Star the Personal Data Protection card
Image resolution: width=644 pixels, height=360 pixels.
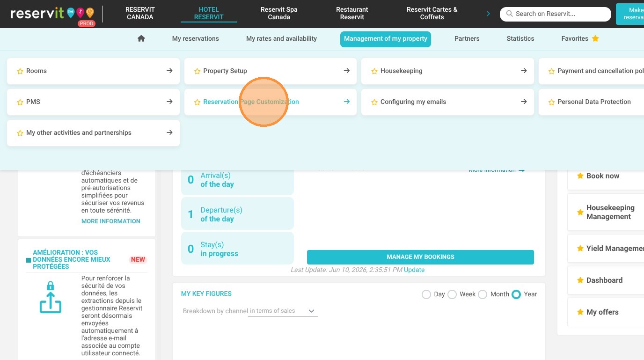pyautogui.click(x=551, y=102)
